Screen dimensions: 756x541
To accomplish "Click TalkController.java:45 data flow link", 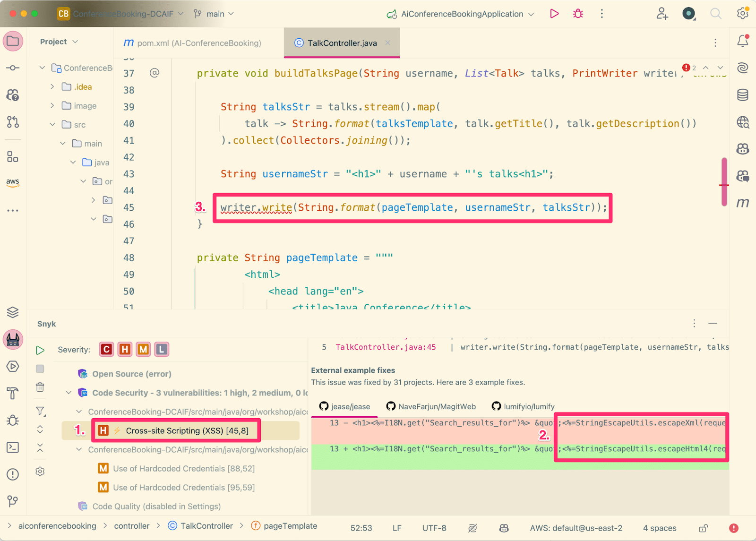I will click(386, 347).
